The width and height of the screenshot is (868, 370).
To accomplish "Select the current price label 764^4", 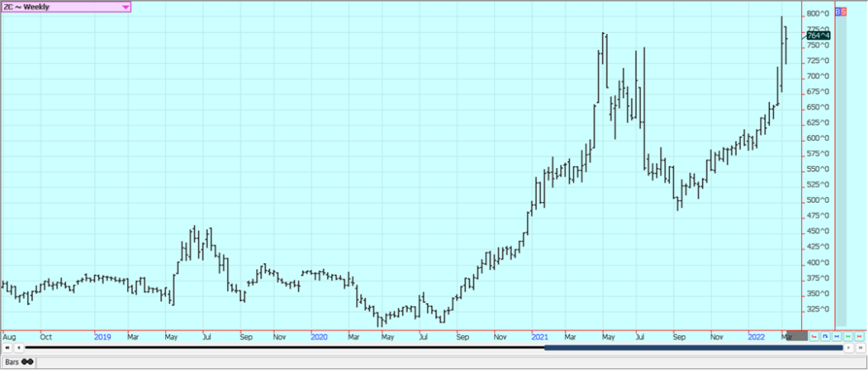I will [x=818, y=36].
